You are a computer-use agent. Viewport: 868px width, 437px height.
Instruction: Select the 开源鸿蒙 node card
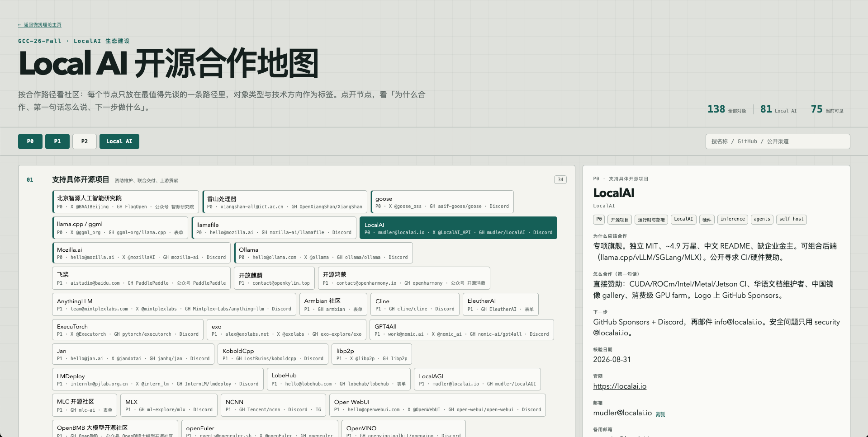click(x=404, y=278)
